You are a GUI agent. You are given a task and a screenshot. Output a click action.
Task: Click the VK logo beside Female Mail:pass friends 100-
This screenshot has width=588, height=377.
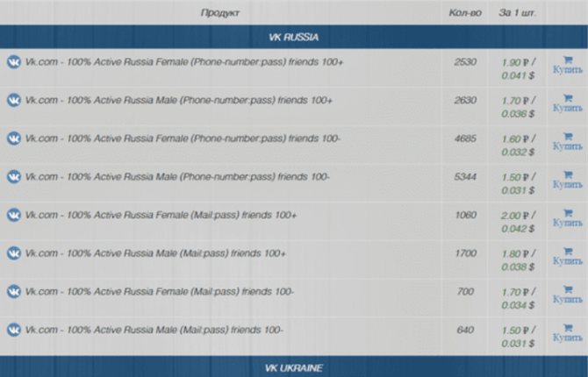pos(14,292)
